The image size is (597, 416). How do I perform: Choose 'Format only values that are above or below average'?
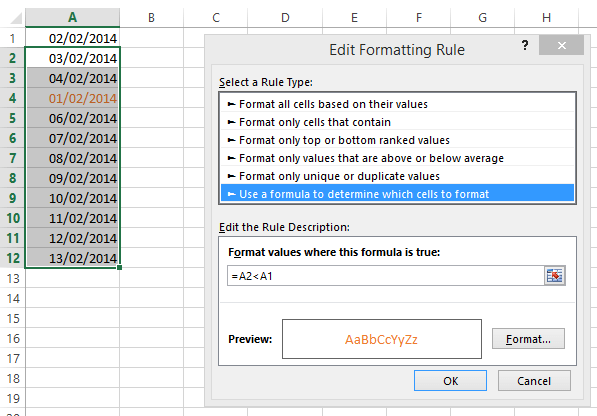[x=397, y=158]
